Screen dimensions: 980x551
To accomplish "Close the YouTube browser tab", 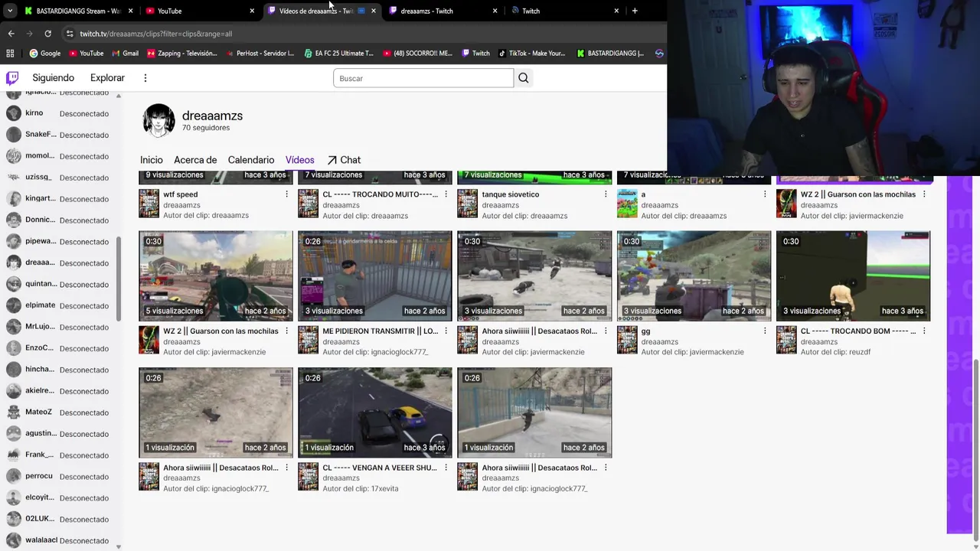I will pos(252,11).
